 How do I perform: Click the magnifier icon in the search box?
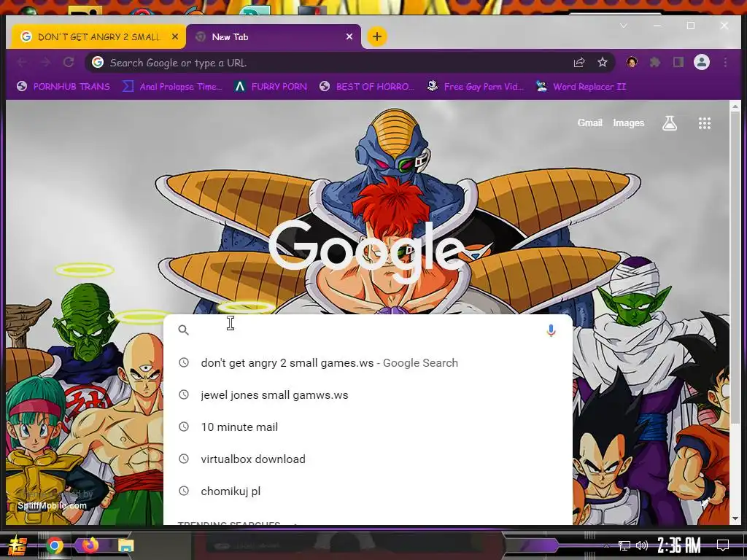[x=183, y=330]
